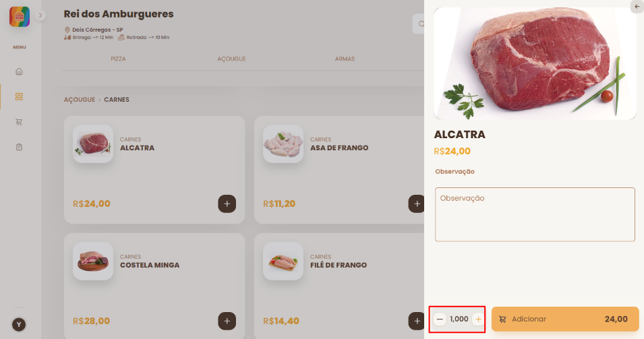Click the Y user avatar
This screenshot has height=339, width=644.
[19, 325]
